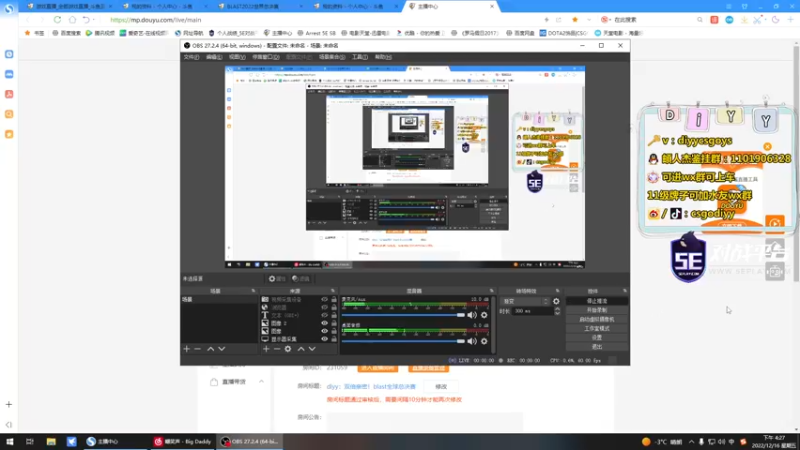Mute the 麦克风/Aux speaker icon

tap(472, 315)
